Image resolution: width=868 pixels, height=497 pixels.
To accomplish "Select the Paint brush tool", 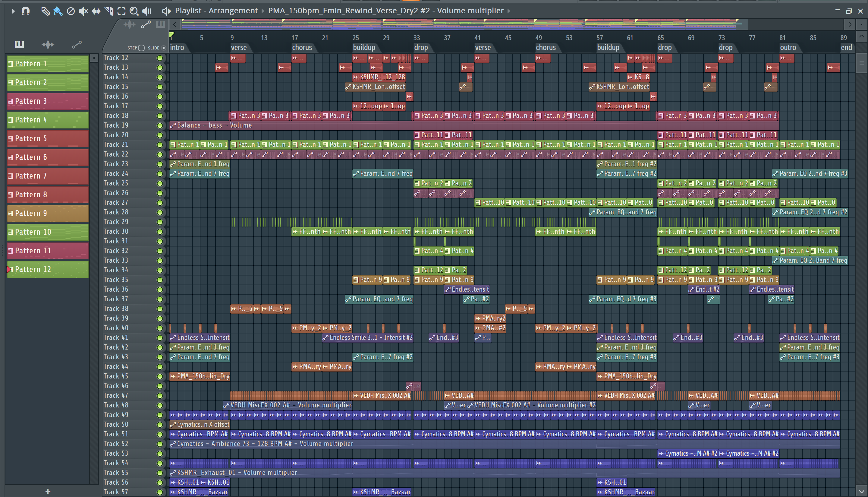I will coord(58,11).
